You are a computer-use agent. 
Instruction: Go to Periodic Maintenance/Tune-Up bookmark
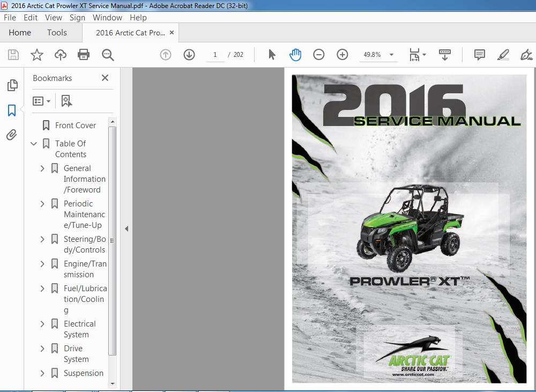pos(85,215)
